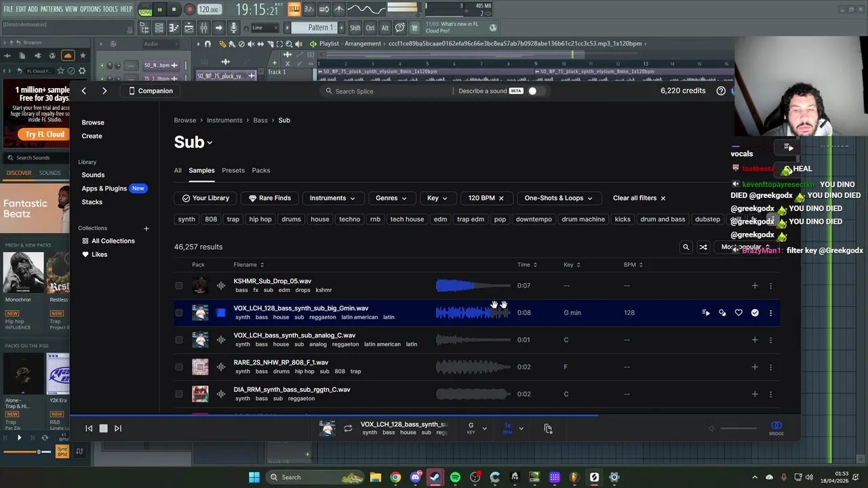Check the box for VOX_LCH_bass_synth_sub_analog_C.wav
The image size is (868, 488).
coord(179,340)
